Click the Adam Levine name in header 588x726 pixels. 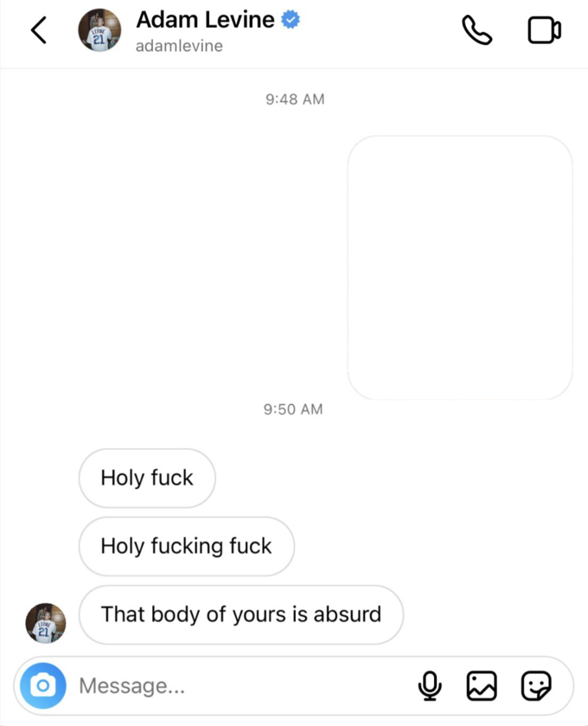(x=205, y=19)
